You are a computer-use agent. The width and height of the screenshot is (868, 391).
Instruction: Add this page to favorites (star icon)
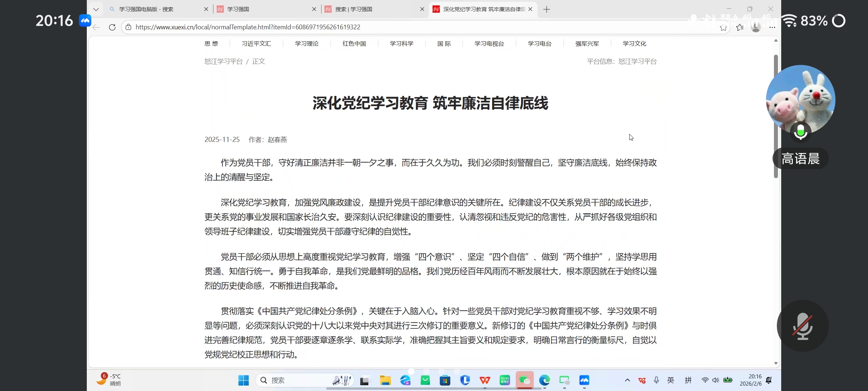click(x=723, y=28)
